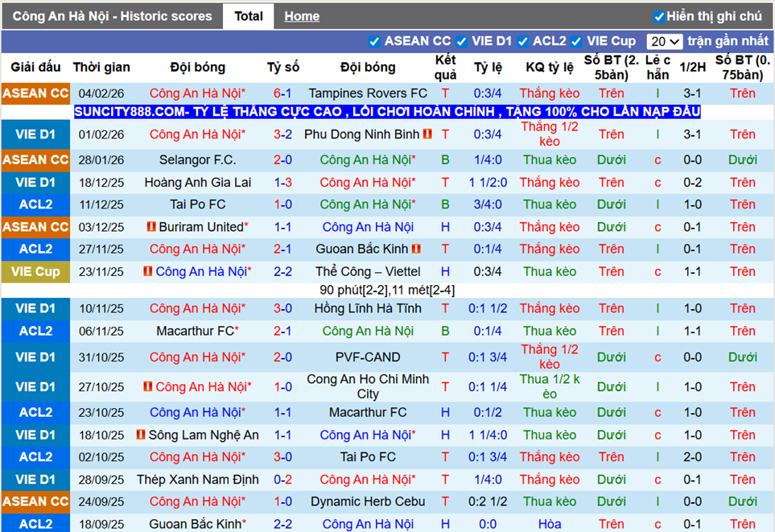
Task: Click the Kết quả column header
Action: tap(445, 68)
